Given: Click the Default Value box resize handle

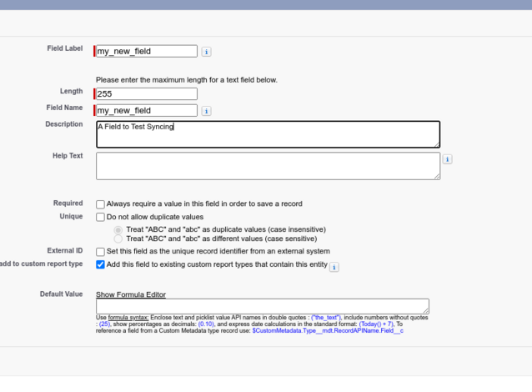Looking at the screenshot, I should 425,310.
